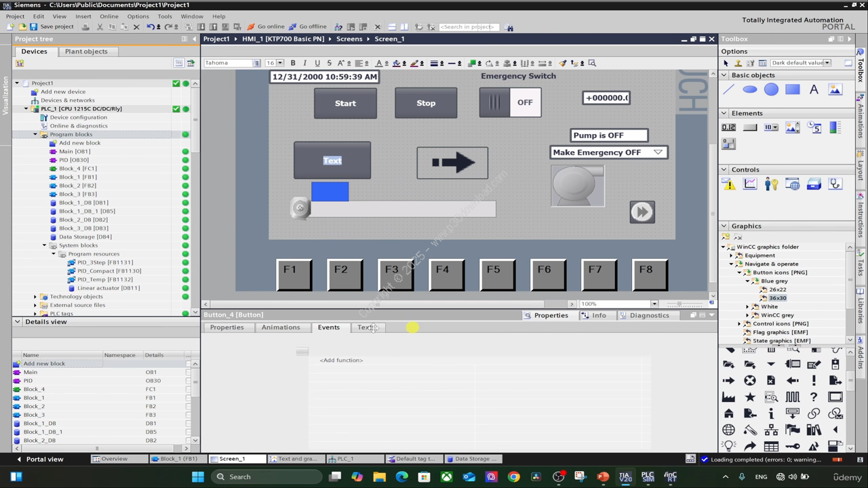Pick the star graphic icon

tap(750, 397)
